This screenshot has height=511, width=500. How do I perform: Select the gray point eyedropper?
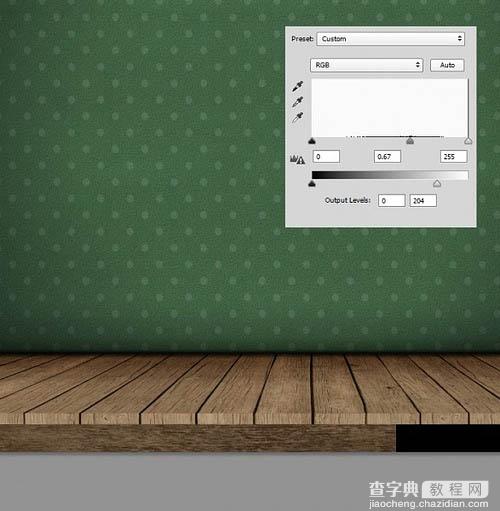coord(298,102)
